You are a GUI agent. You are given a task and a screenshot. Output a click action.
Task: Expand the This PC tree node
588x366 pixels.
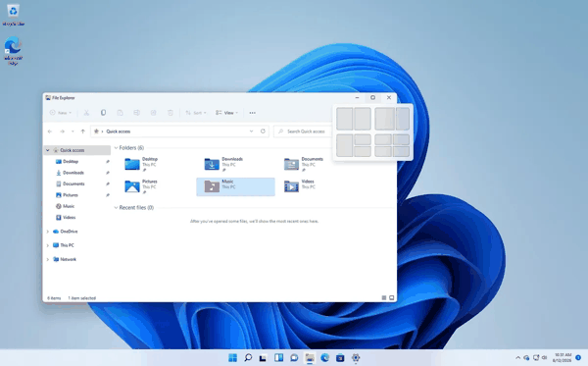coord(48,245)
